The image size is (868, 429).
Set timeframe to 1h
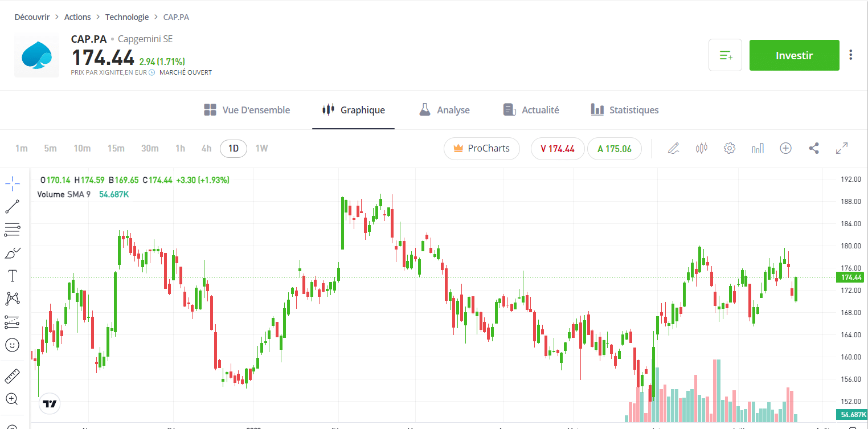180,149
